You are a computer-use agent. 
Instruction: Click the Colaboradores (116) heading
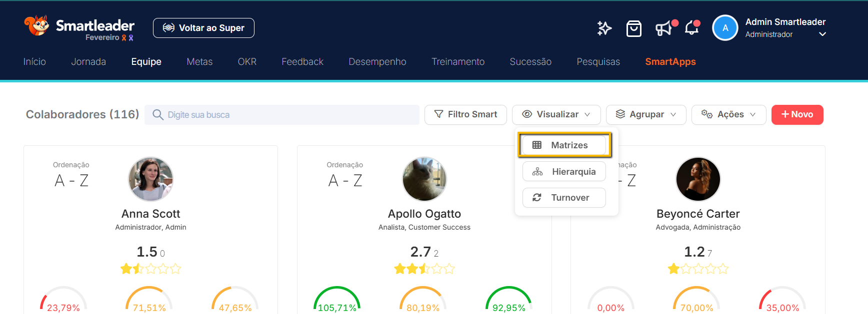tap(82, 114)
